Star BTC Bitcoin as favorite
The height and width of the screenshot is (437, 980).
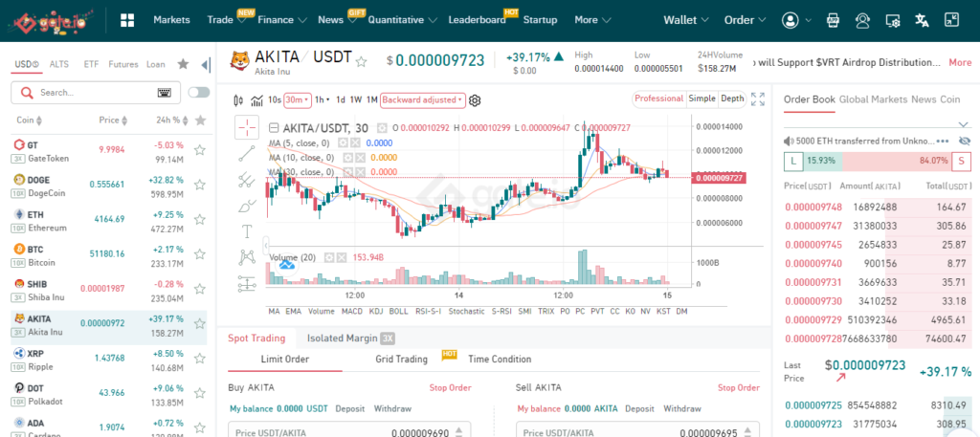click(x=199, y=254)
